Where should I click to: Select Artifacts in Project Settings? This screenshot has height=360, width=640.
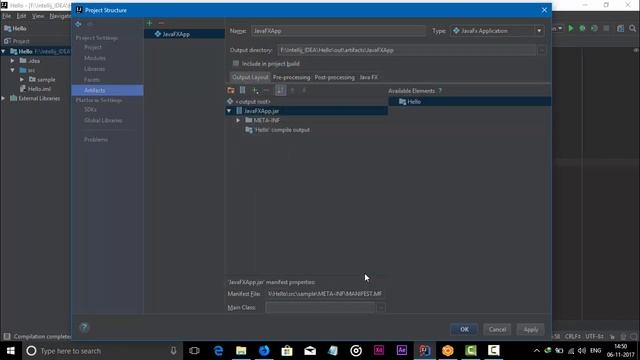click(107, 90)
